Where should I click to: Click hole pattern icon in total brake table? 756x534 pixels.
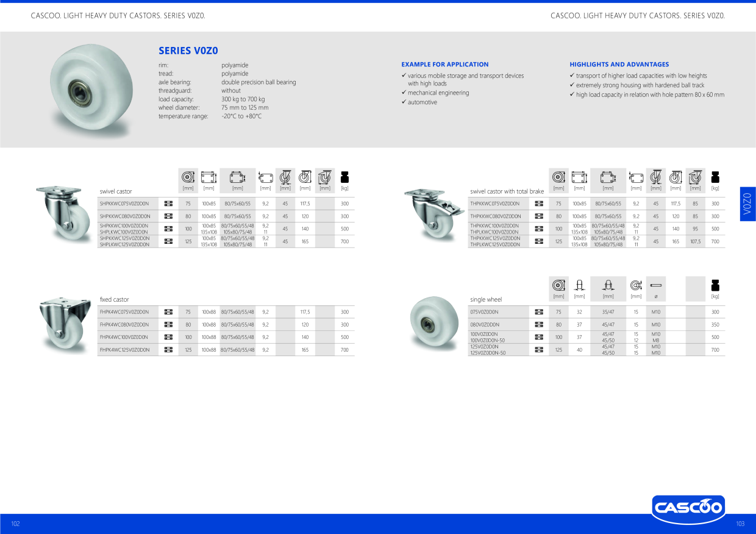point(608,177)
